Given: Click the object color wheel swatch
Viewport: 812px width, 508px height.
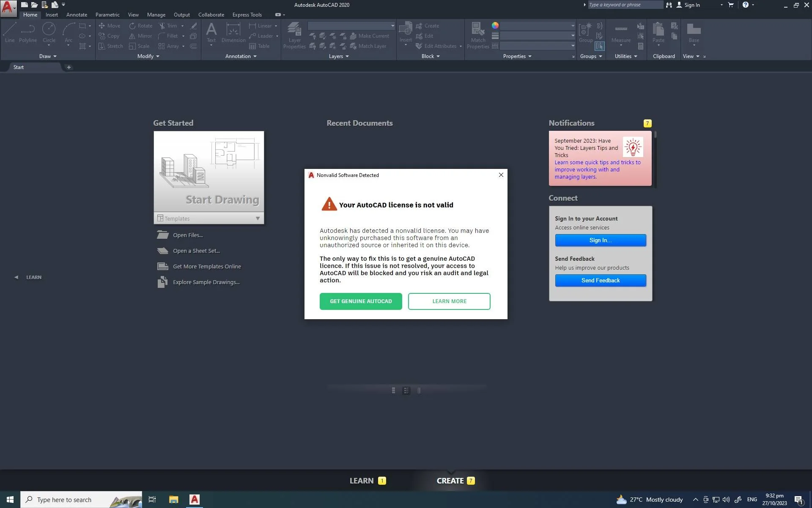Looking at the screenshot, I should pos(495,25).
